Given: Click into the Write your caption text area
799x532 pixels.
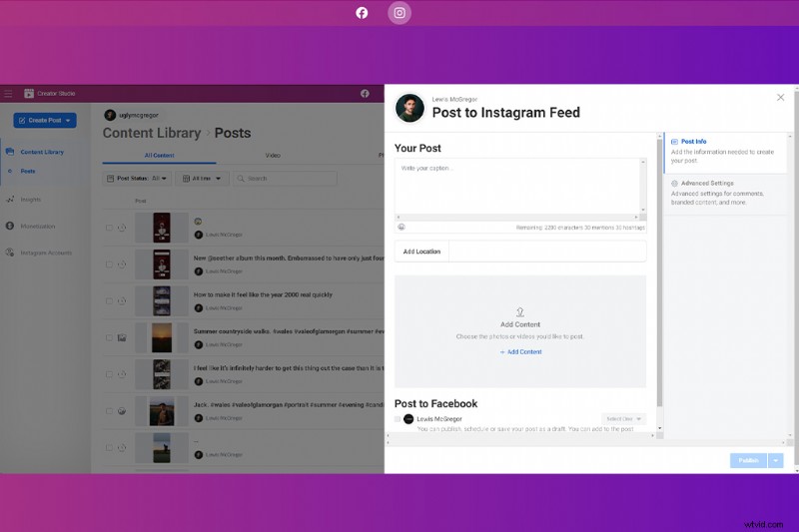Looking at the screenshot, I should point(517,186).
